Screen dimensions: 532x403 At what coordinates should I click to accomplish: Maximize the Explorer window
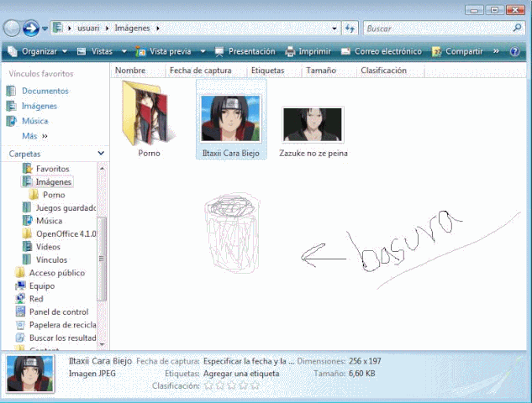tap(494, 10)
